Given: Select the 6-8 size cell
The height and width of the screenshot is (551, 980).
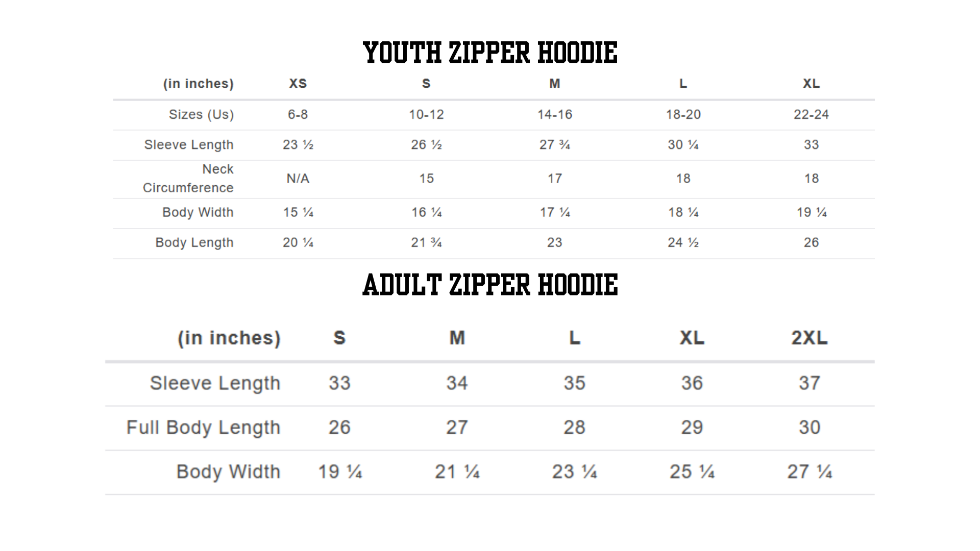Looking at the screenshot, I should click(x=298, y=114).
